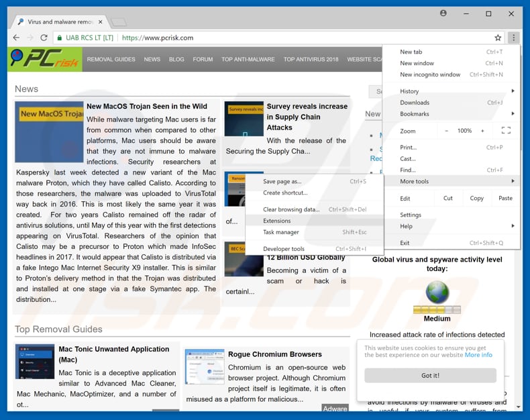Open the Chrome user profile icon

coord(443,13)
